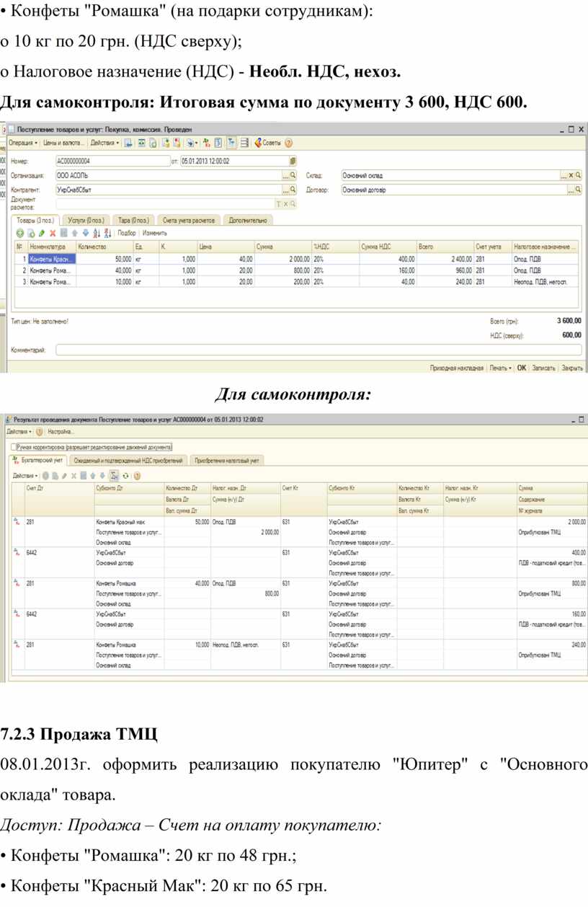Switch to the Услуги (0 поз.) tab
The width and height of the screenshot is (588, 907).
click(86, 220)
